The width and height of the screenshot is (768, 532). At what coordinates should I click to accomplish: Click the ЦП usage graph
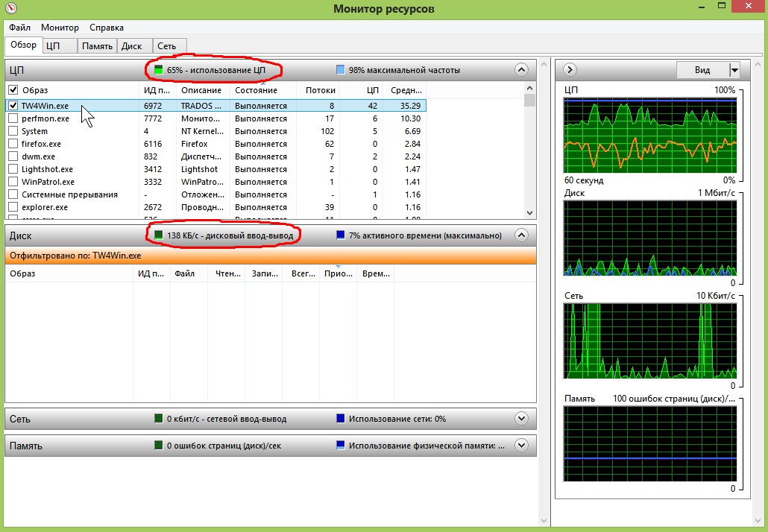tap(650, 135)
